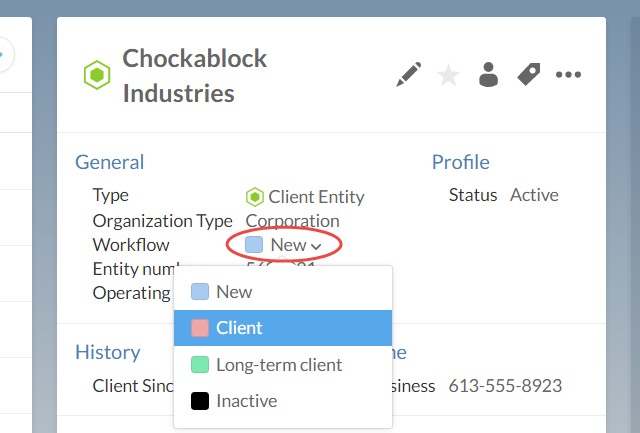Star Chockablock Industries as a favorite
The width and height of the screenshot is (640, 433).
pos(449,75)
